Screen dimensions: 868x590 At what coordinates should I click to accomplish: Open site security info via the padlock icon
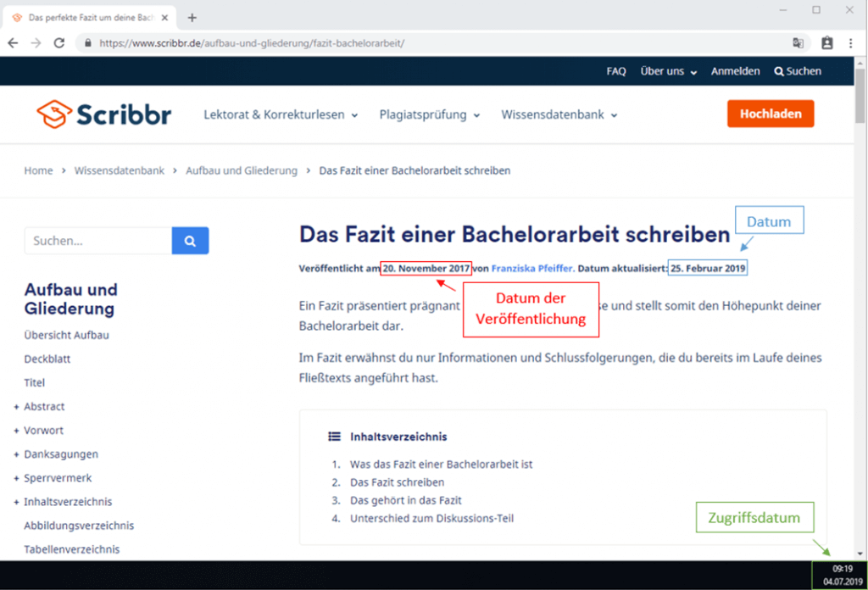pyautogui.click(x=87, y=42)
